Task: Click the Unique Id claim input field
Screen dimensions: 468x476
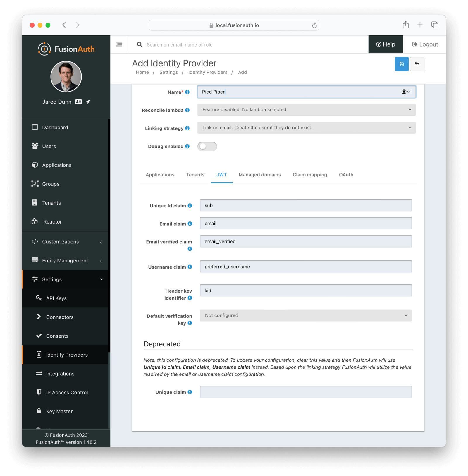Action: tap(306, 205)
